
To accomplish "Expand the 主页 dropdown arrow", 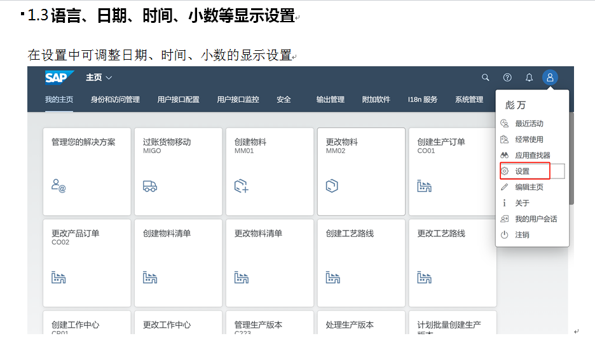I will pos(109,78).
